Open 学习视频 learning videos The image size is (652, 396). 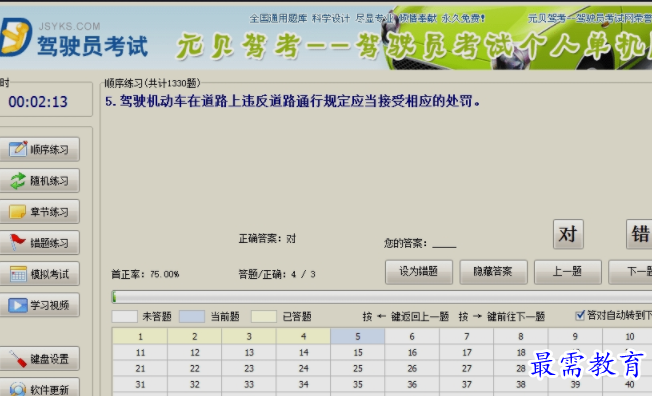pos(40,305)
